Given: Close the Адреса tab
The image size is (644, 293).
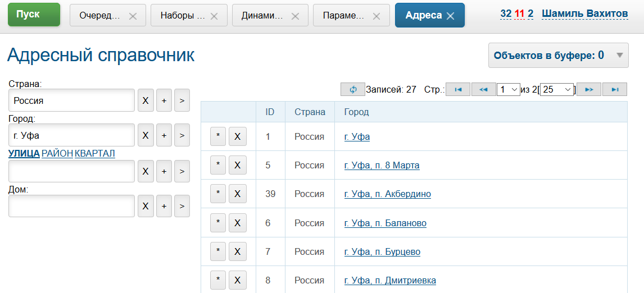Looking at the screenshot, I should pos(450,16).
